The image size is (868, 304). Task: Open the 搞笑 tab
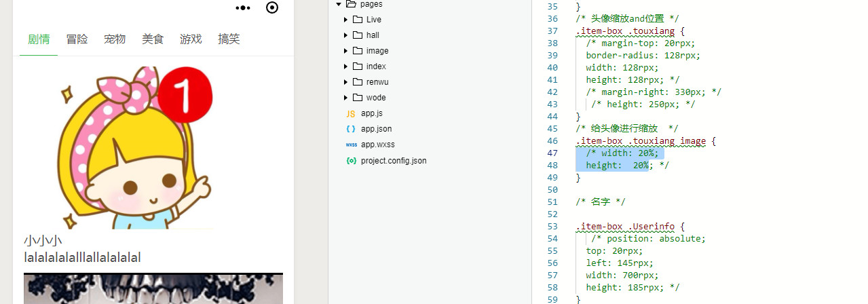[229, 39]
